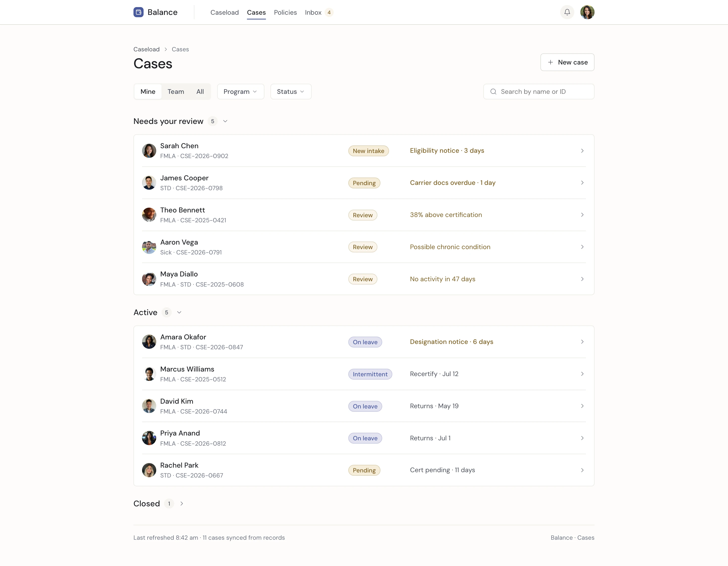The image size is (728, 566).
Task: Click the Balance logo icon
Action: pos(138,12)
